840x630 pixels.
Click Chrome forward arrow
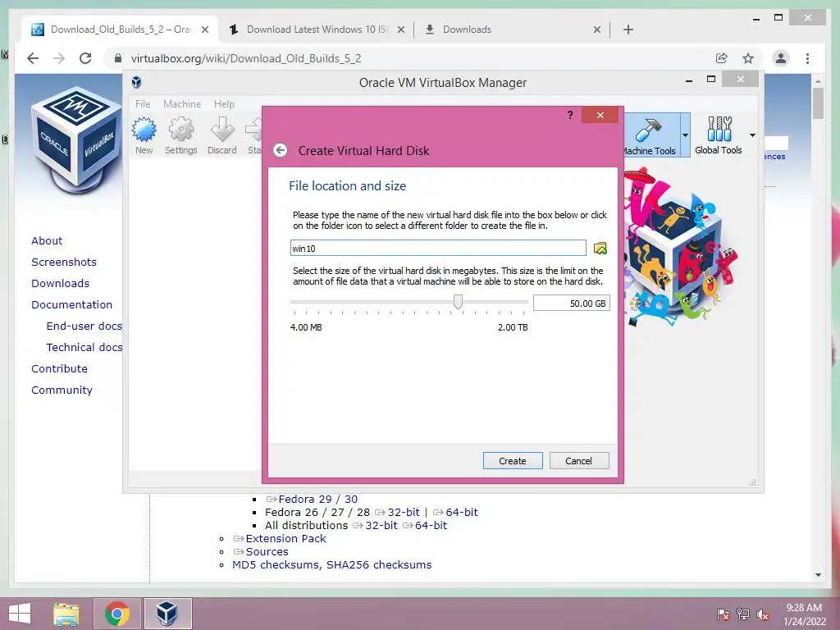coord(59,58)
